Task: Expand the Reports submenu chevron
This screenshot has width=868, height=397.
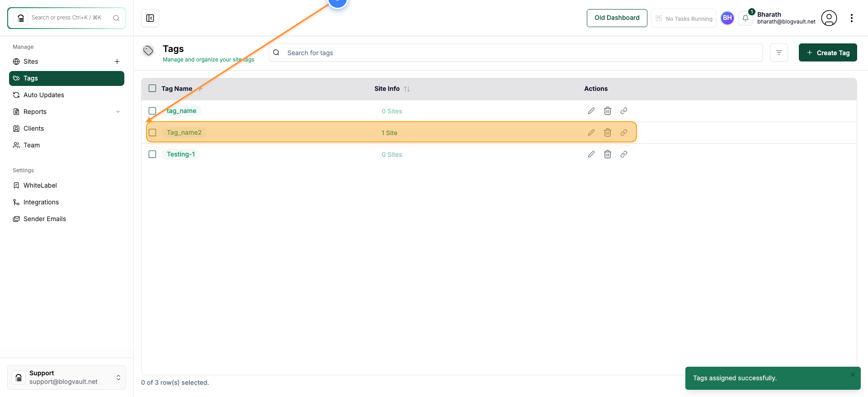Action: coord(118,112)
